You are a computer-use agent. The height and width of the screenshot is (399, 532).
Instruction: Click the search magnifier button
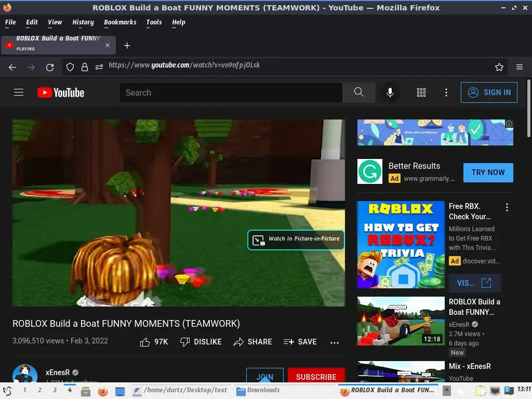point(358,92)
